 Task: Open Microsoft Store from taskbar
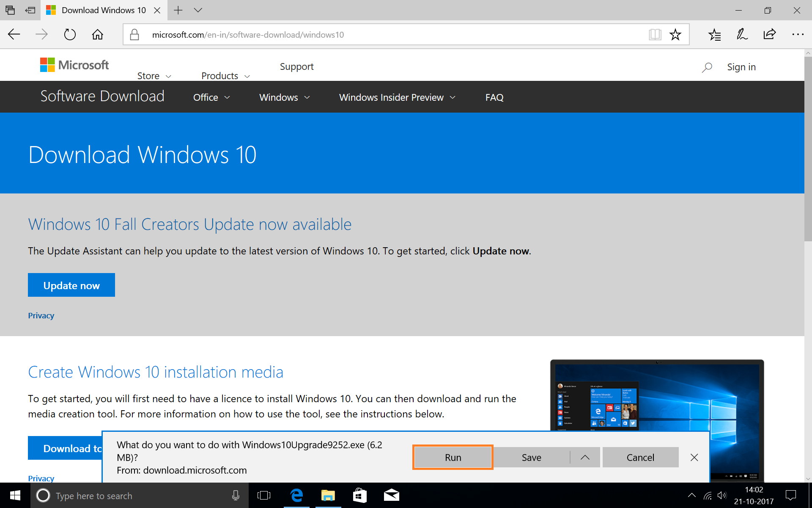tap(360, 495)
